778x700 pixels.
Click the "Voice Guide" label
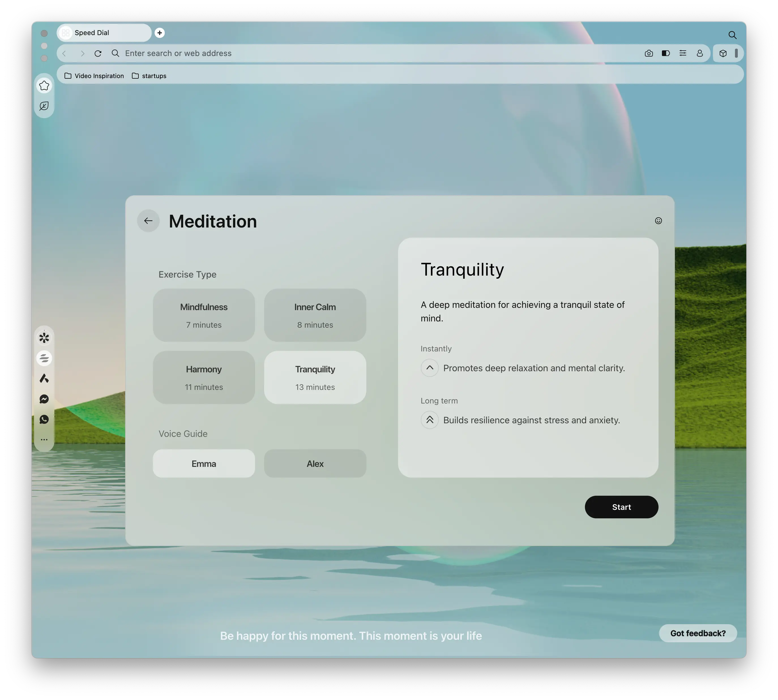coord(183,434)
